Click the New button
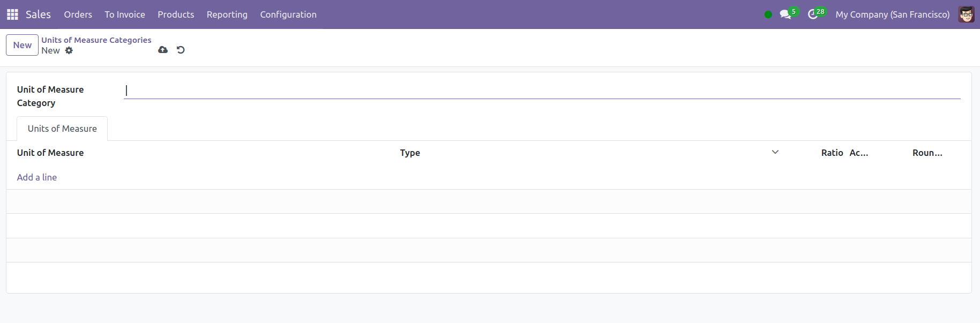The image size is (980, 323). pyautogui.click(x=22, y=45)
